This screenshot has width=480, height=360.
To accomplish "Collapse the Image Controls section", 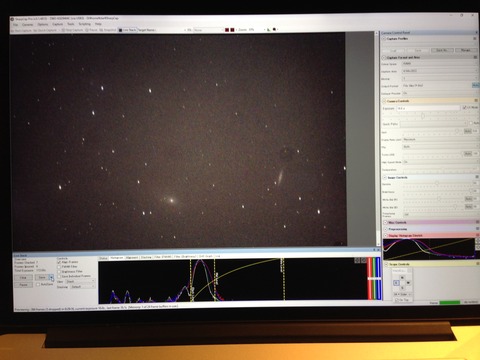I will [x=385, y=178].
